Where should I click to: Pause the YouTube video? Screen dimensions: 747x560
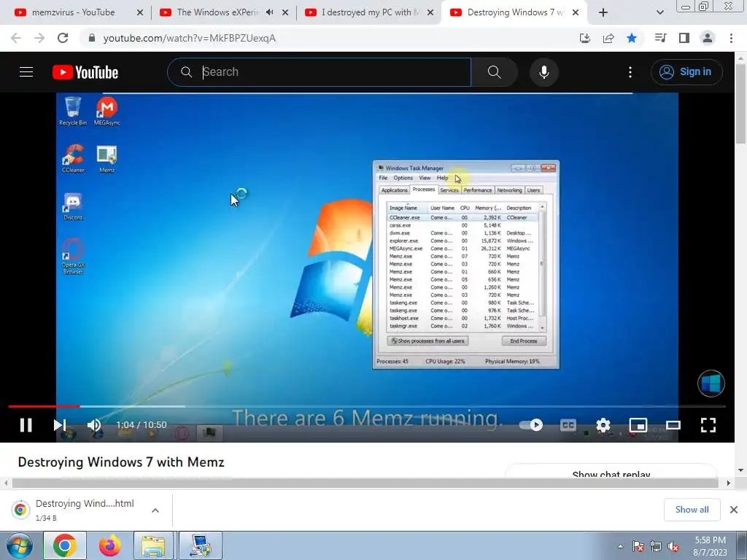tap(26, 425)
